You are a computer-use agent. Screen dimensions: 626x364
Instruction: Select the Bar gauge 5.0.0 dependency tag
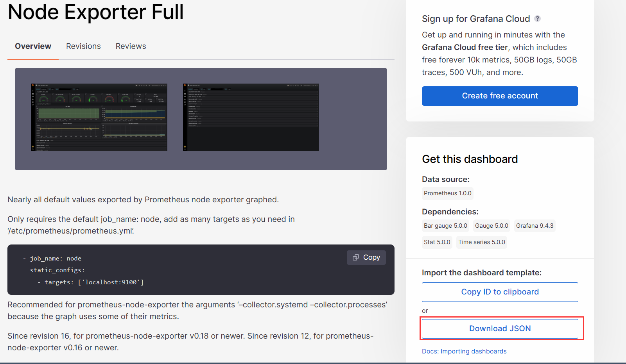(x=445, y=226)
